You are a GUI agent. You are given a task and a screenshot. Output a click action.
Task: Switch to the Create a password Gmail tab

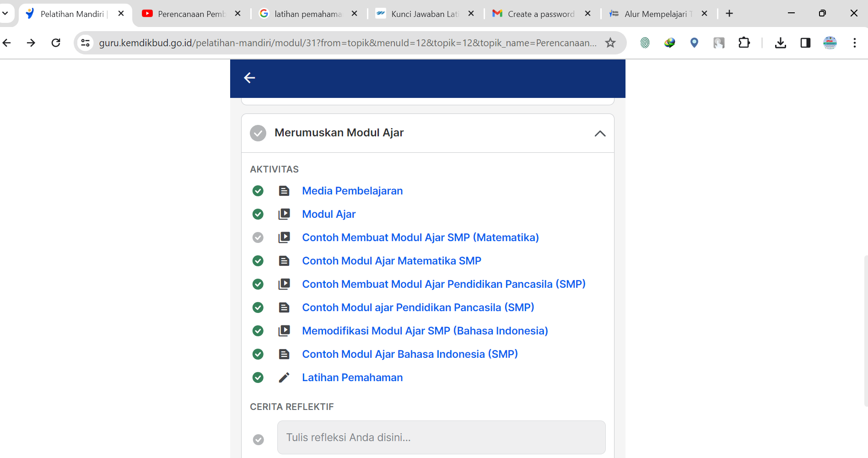(x=540, y=14)
